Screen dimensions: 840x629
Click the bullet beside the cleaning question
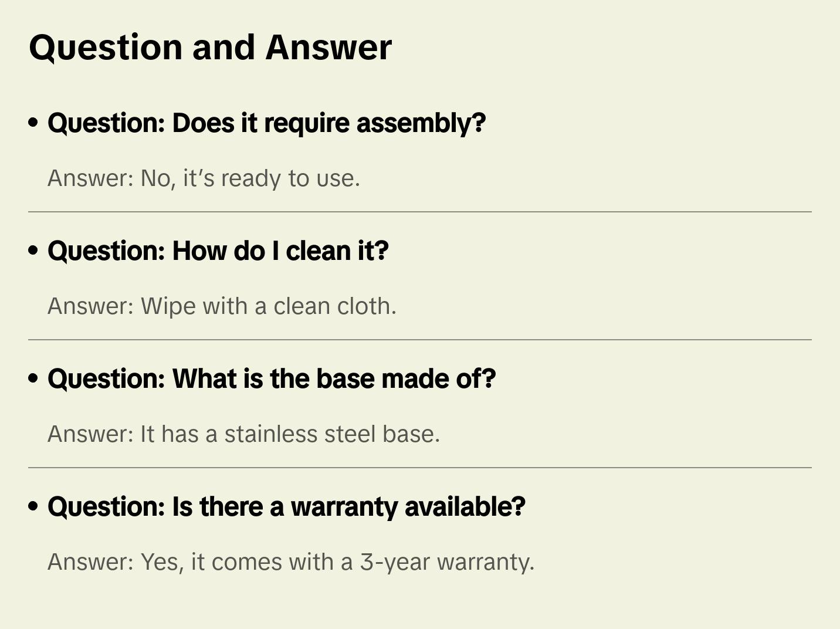[x=33, y=251]
